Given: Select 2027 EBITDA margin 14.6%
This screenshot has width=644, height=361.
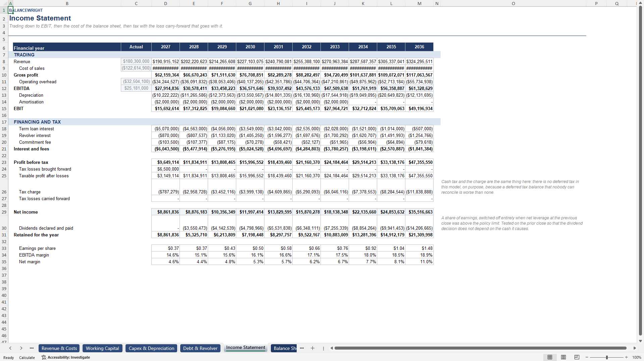Looking at the screenshot, I should tap(165, 255).
